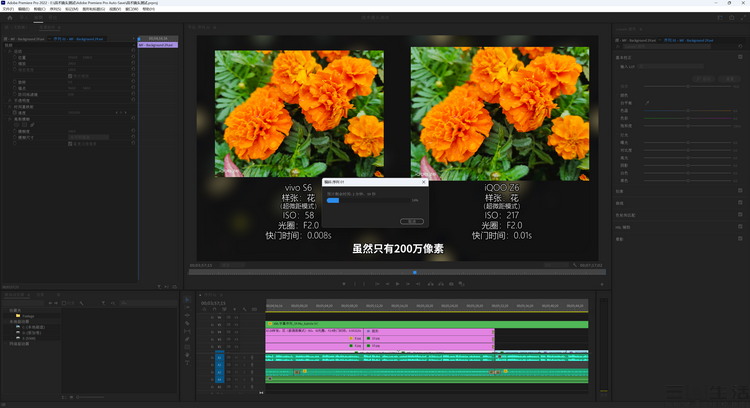Toggle the HSL 辅助 section checkbox
The height and width of the screenshot is (408, 750).
point(742,227)
